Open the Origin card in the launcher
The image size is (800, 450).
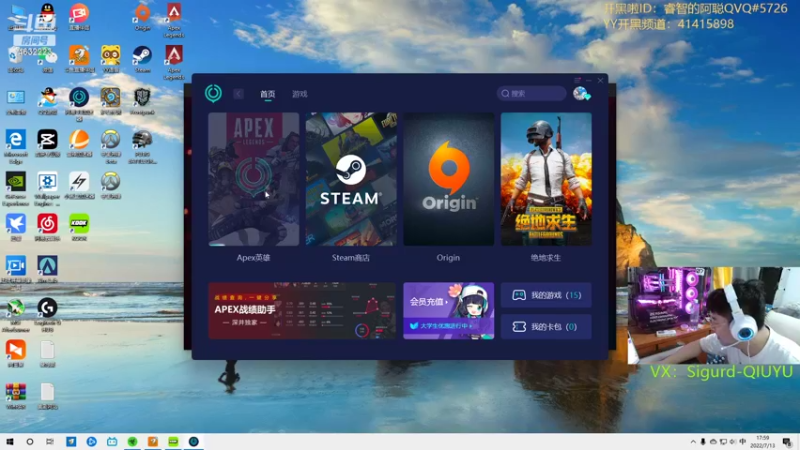point(448,179)
